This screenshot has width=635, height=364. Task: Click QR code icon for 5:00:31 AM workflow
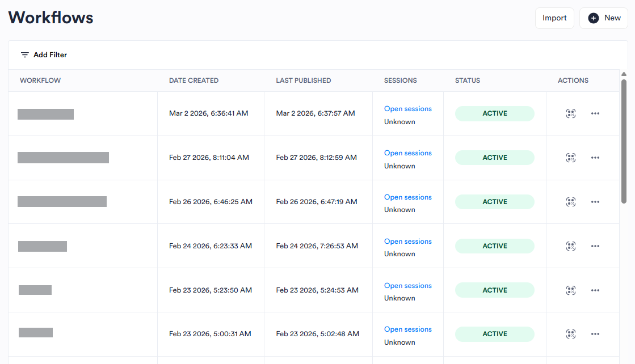571,334
